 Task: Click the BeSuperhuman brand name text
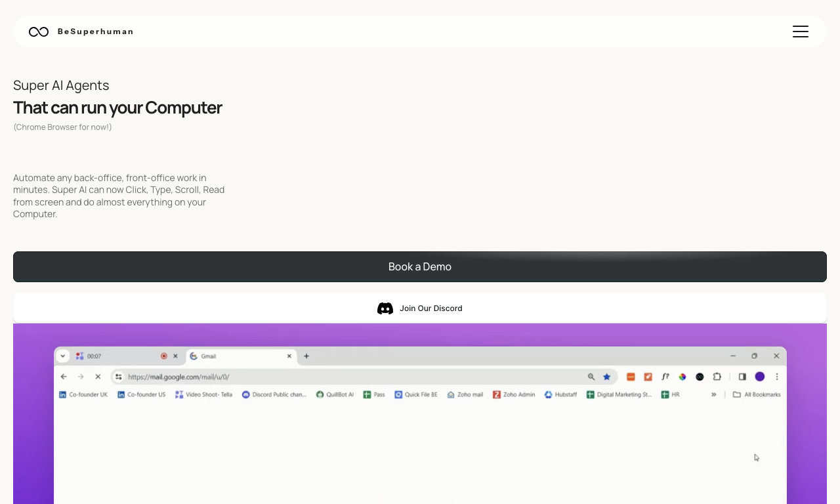tap(96, 31)
